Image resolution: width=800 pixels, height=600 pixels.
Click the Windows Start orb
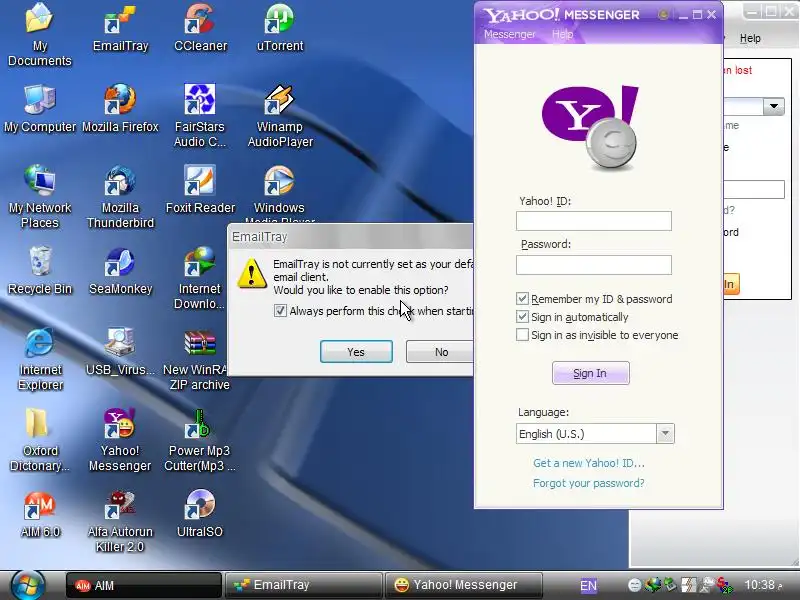[26, 584]
